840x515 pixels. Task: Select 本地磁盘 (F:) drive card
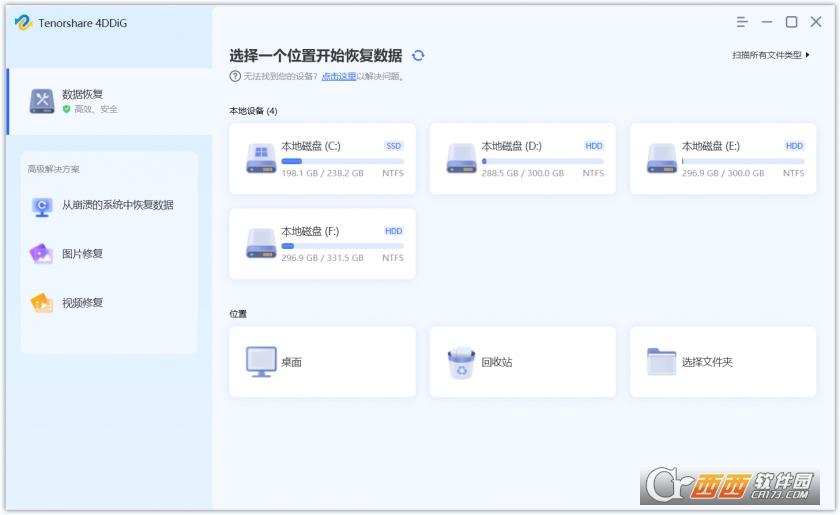point(322,244)
